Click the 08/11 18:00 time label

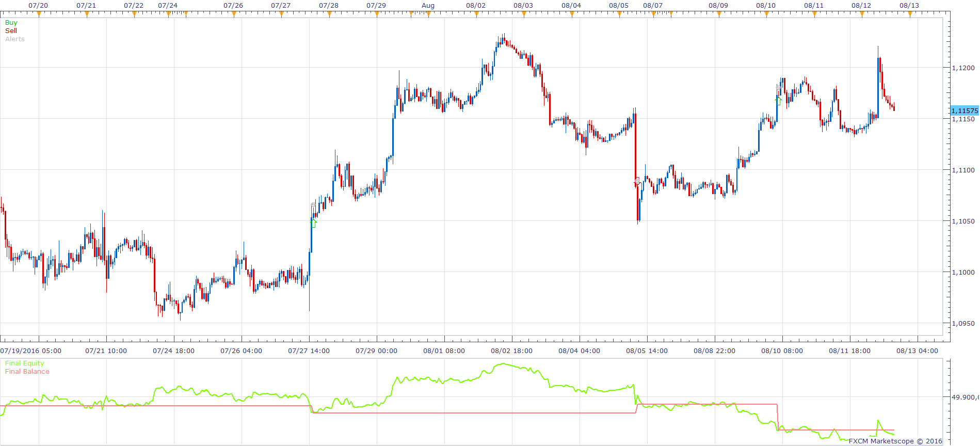point(849,351)
